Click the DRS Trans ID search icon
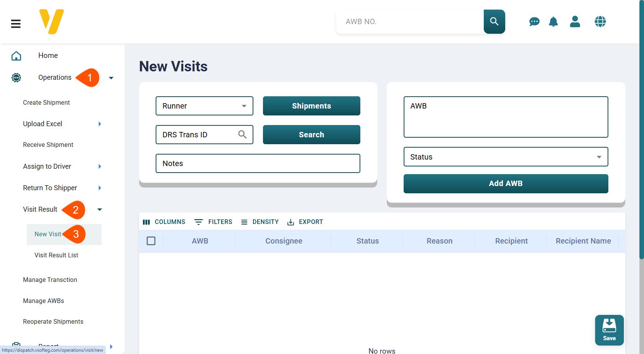This screenshot has width=644, height=354. (x=242, y=135)
